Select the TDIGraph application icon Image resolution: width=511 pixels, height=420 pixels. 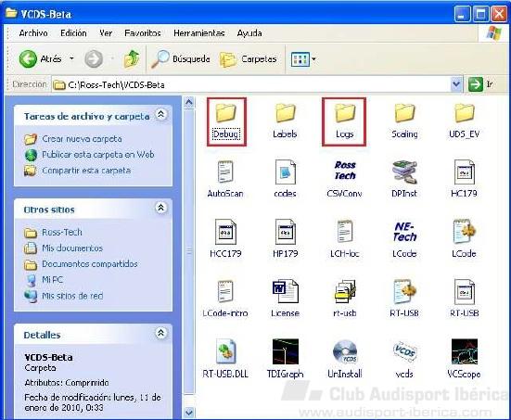coord(285,352)
